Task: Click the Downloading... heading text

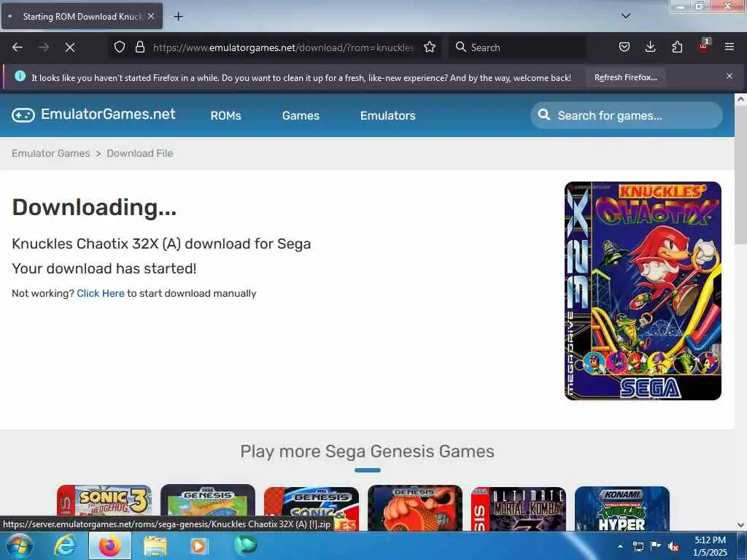Action: click(x=94, y=207)
